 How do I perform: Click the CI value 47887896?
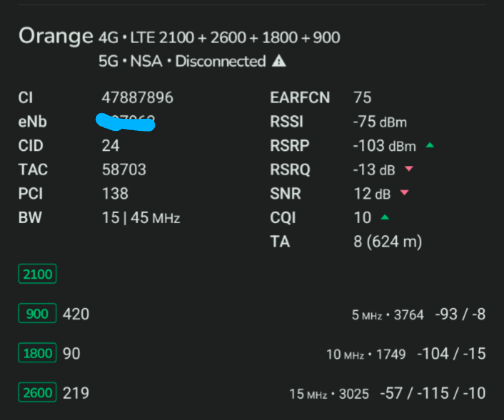(139, 97)
